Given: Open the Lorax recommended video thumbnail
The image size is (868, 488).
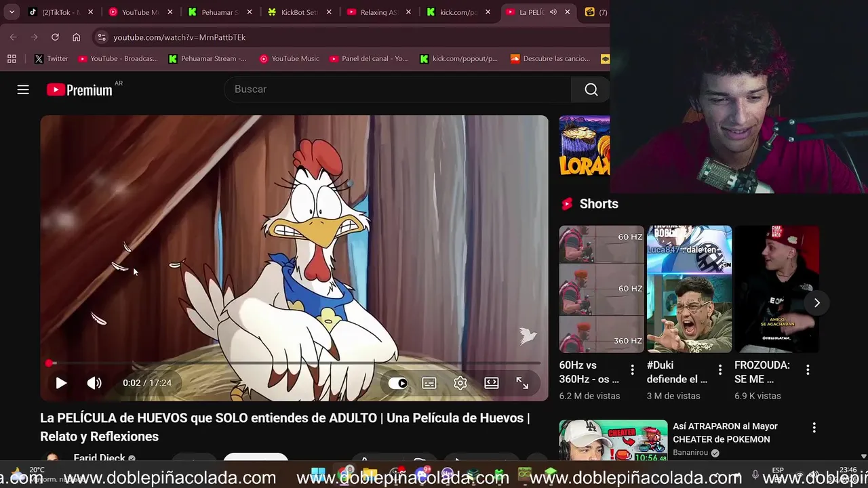Looking at the screenshot, I should click(x=584, y=146).
